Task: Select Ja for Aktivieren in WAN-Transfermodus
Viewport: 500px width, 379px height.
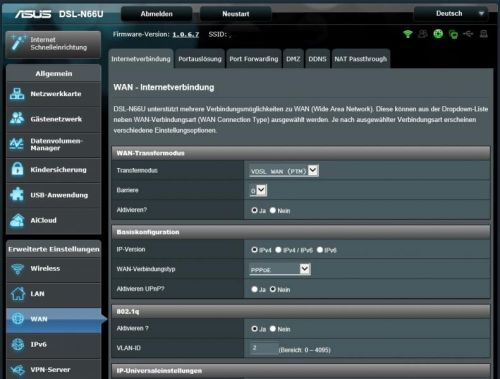Action: click(x=254, y=210)
